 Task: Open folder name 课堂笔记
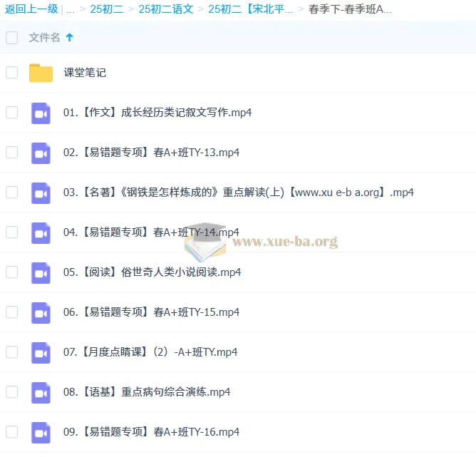pyautogui.click(x=85, y=73)
